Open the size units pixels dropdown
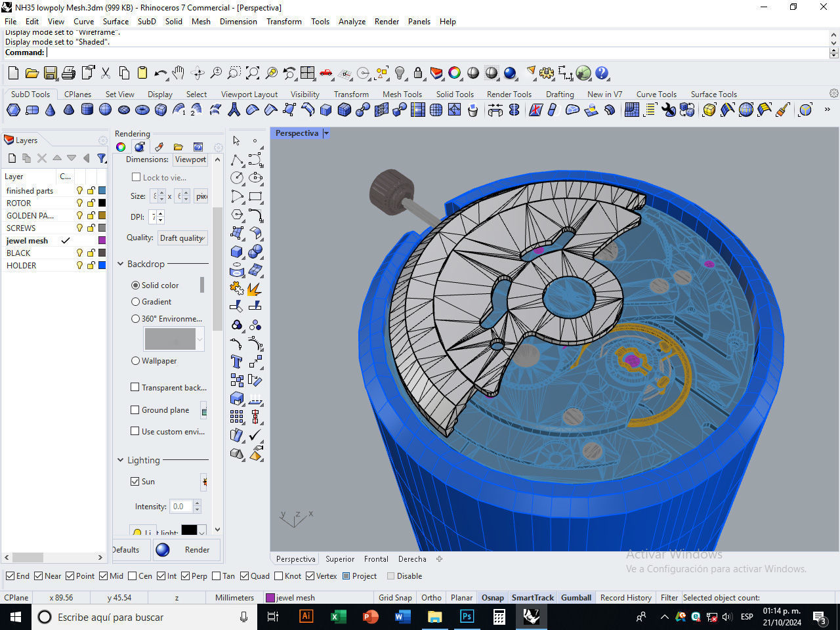 tap(201, 196)
